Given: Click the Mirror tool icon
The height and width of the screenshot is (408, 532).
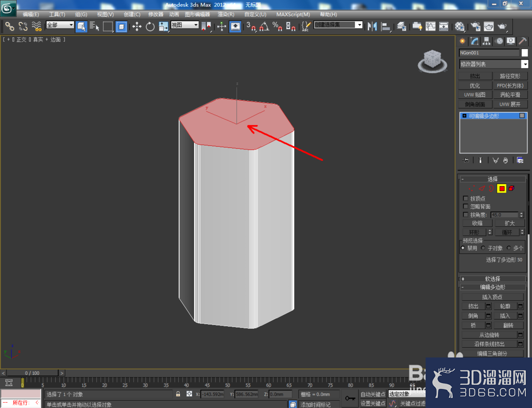Looking at the screenshot, I should [x=372, y=26].
